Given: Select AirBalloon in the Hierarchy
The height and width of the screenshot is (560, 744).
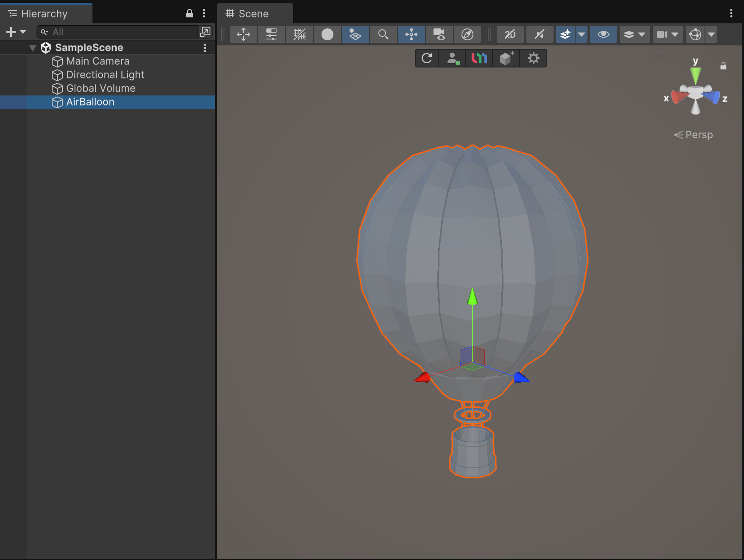Looking at the screenshot, I should pos(107,102).
